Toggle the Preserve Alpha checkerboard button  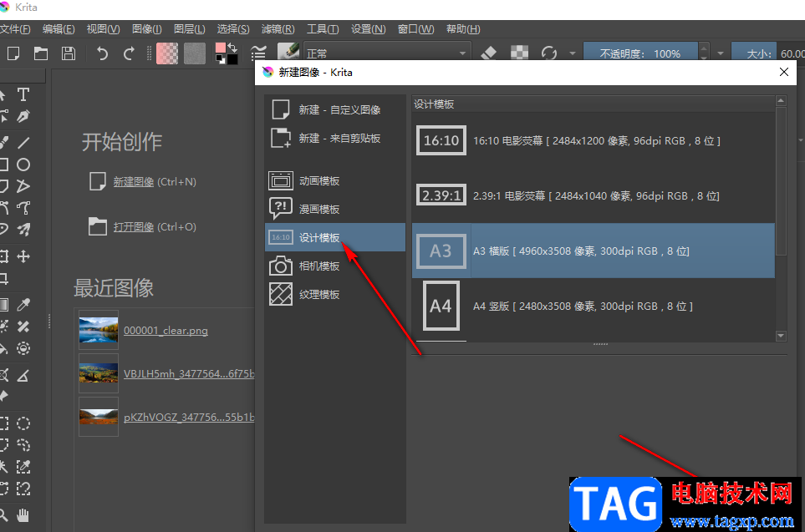click(x=520, y=53)
